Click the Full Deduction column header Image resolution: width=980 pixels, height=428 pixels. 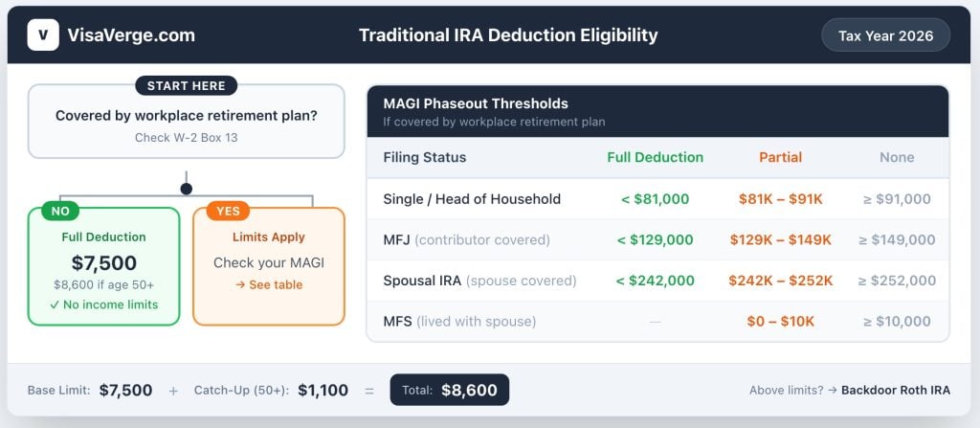655,157
